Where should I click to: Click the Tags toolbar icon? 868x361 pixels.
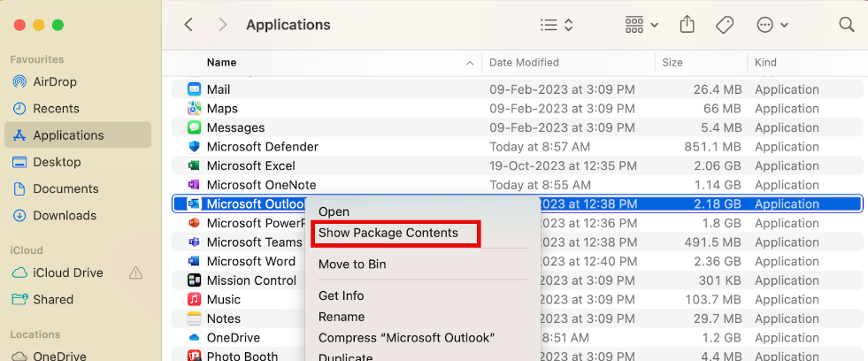click(x=725, y=25)
